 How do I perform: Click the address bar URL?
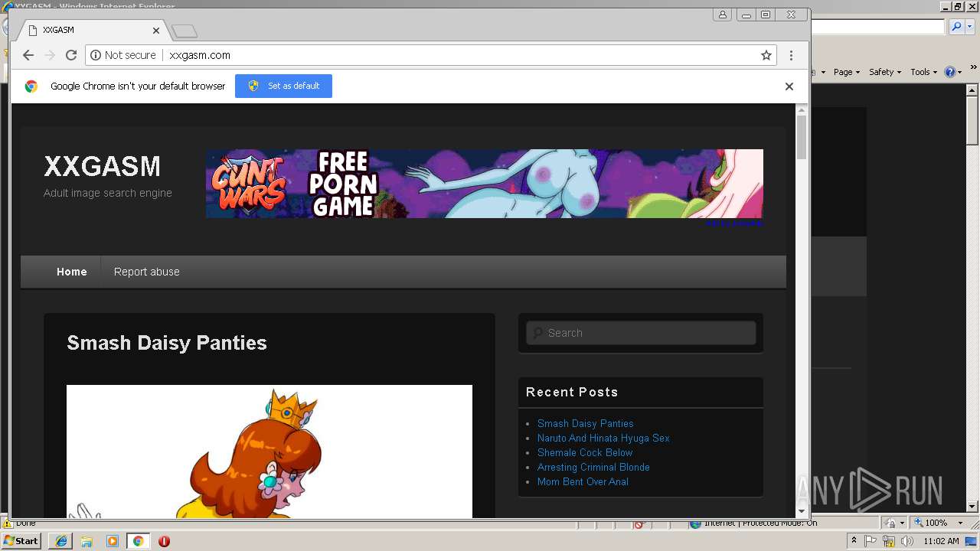point(200,55)
